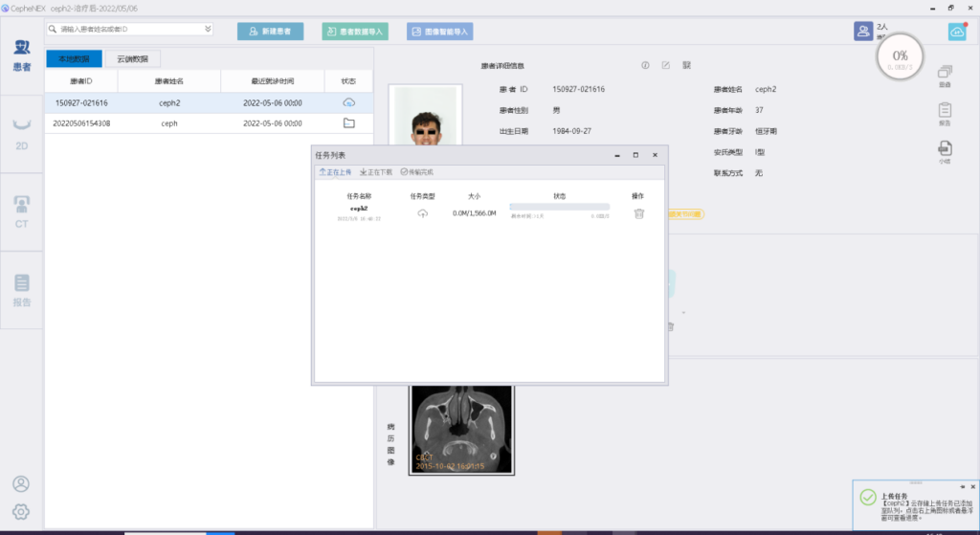Click the blue users icon showing 2人
Viewport: 980px width, 535px height.
pyautogui.click(x=863, y=31)
